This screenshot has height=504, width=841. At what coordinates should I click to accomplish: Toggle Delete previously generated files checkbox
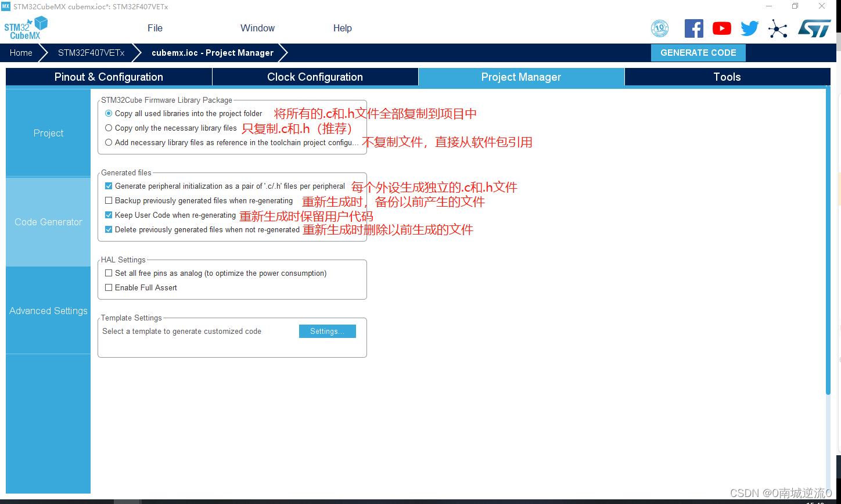(x=109, y=229)
